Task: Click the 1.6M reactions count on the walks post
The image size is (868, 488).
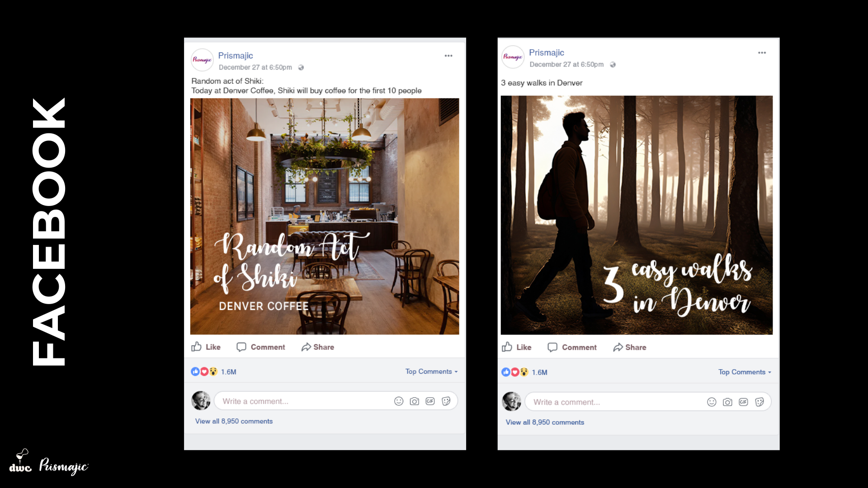Action: pyautogui.click(x=539, y=372)
